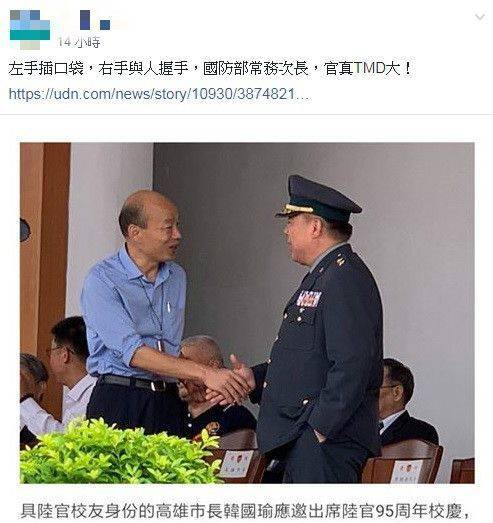Click the post text about 國防部常務次長
The image size is (493, 523).
click(x=211, y=69)
